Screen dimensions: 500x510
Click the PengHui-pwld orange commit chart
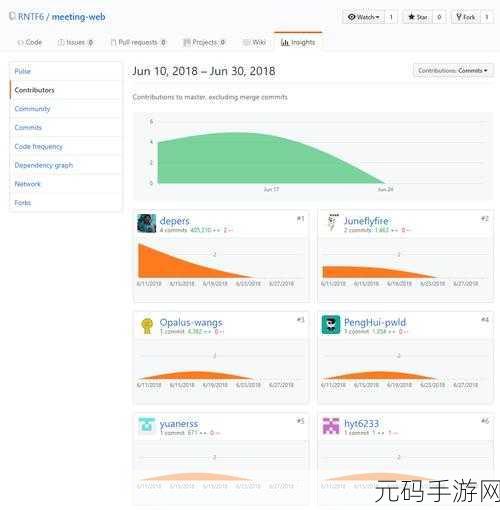pos(379,375)
